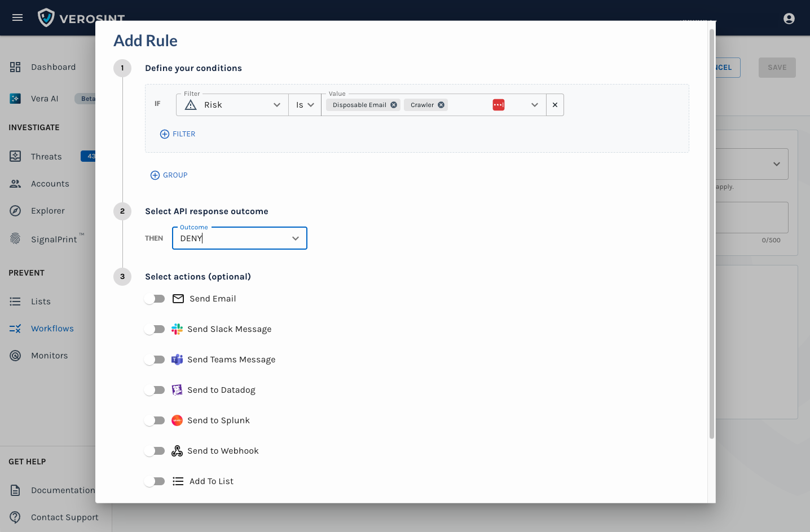Open SignalPrint in sidebar
810x532 pixels.
[54, 239]
